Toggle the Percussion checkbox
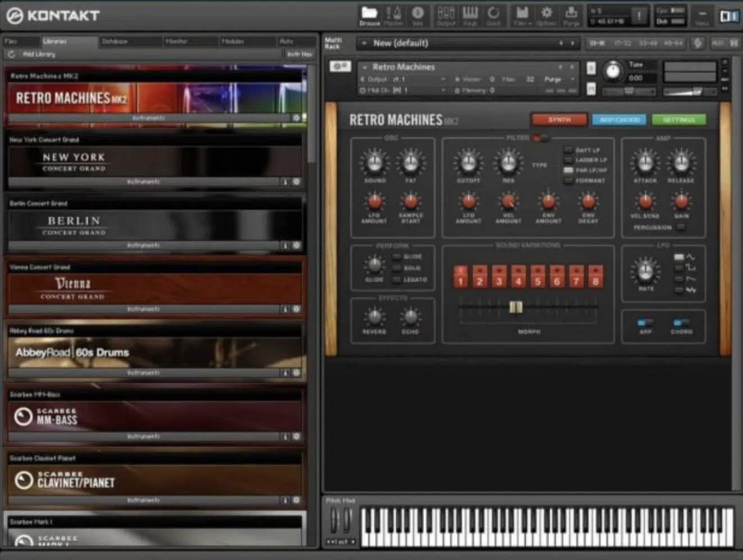Viewport: 743px width, 560px height. 681,227
